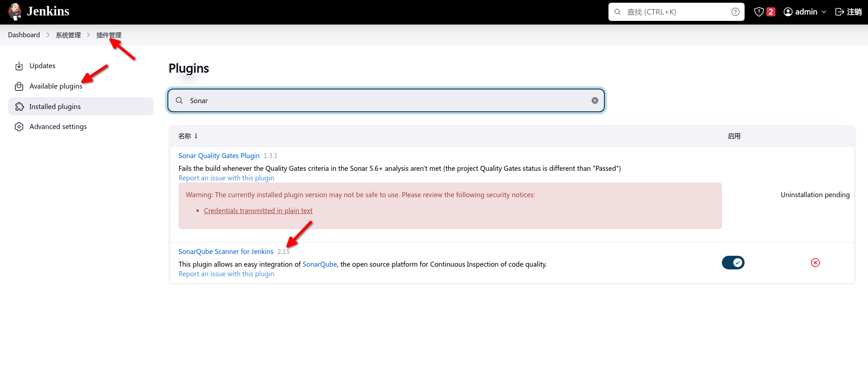Open the Updates sidebar tab
The height and width of the screenshot is (368, 868).
pos(81,66)
